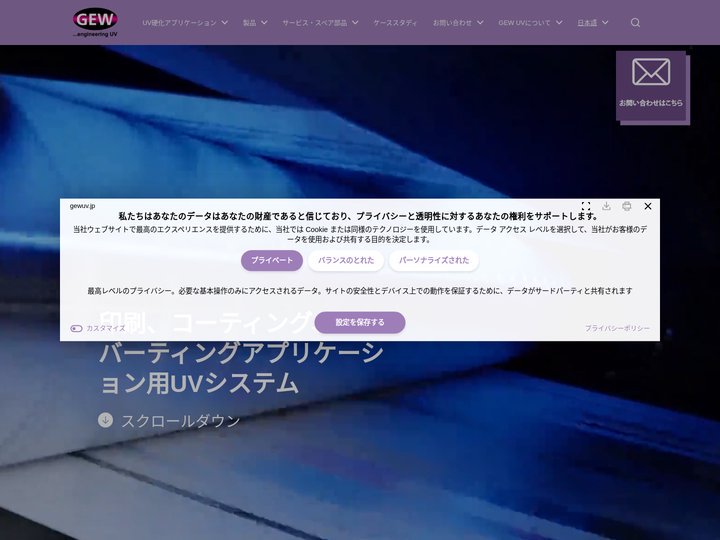Select the プライベート privacy level
The image size is (720, 540).
coord(272,260)
